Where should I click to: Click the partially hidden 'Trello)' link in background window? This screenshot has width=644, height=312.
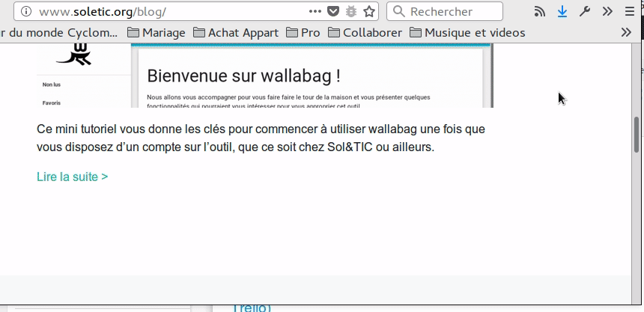tap(252, 308)
